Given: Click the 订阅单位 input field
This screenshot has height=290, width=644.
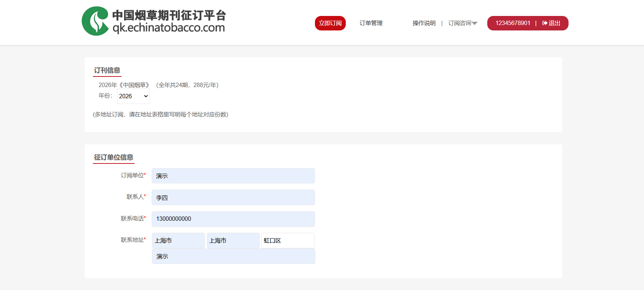Looking at the screenshot, I should click(233, 176).
